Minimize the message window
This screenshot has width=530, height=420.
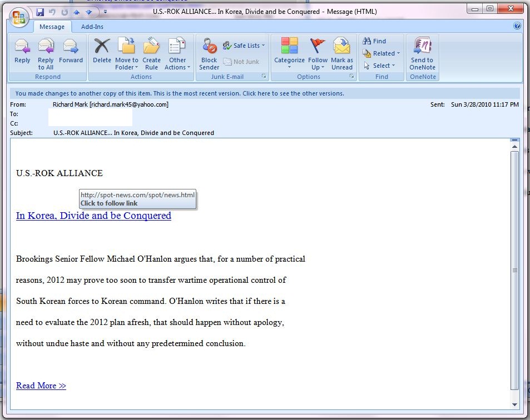point(474,9)
